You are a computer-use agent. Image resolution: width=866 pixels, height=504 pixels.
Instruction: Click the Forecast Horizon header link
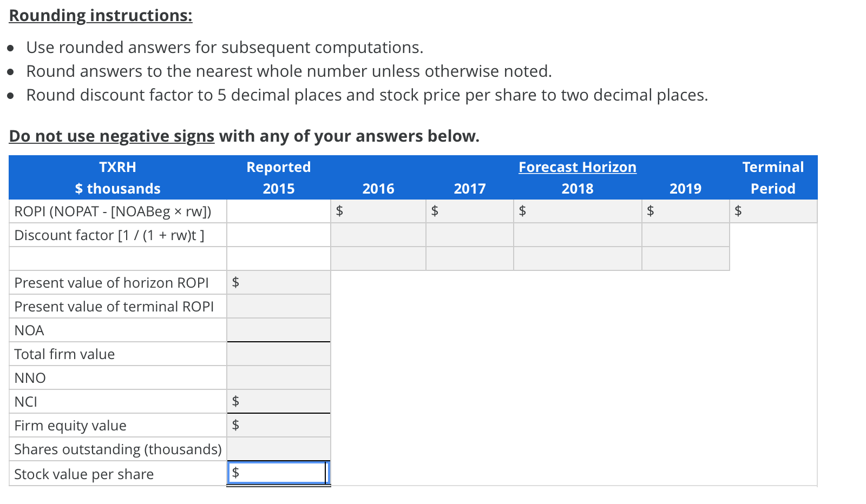(x=578, y=167)
